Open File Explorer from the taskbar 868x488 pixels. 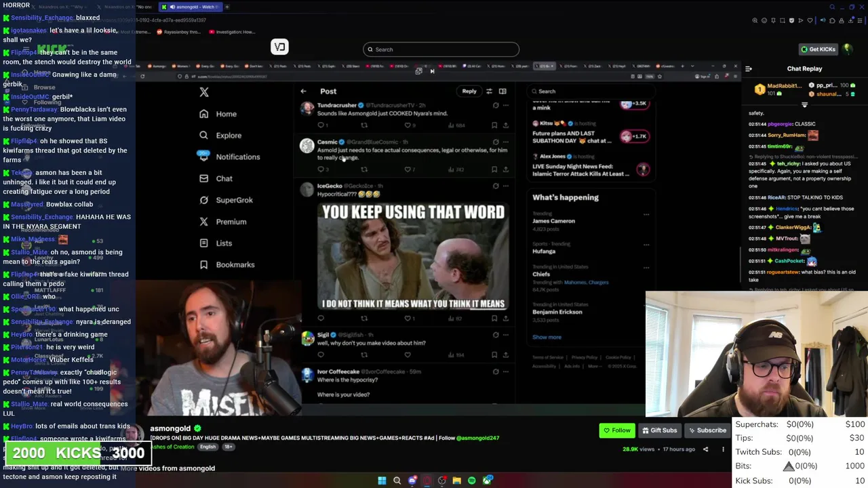pyautogui.click(x=456, y=481)
